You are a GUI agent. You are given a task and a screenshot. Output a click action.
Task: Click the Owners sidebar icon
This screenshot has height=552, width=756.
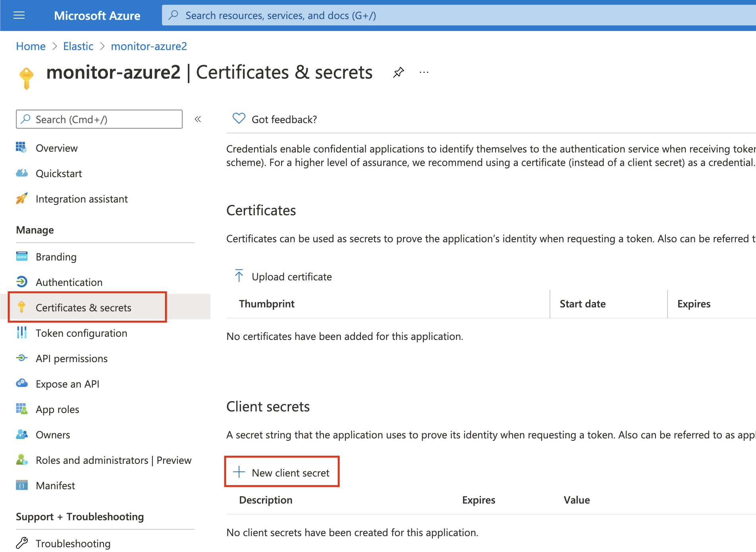click(x=22, y=434)
